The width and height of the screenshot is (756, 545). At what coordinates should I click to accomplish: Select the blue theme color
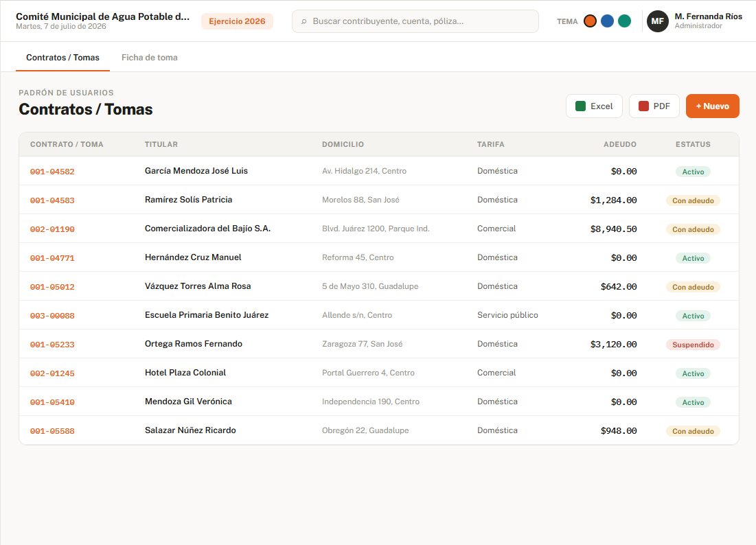(608, 21)
